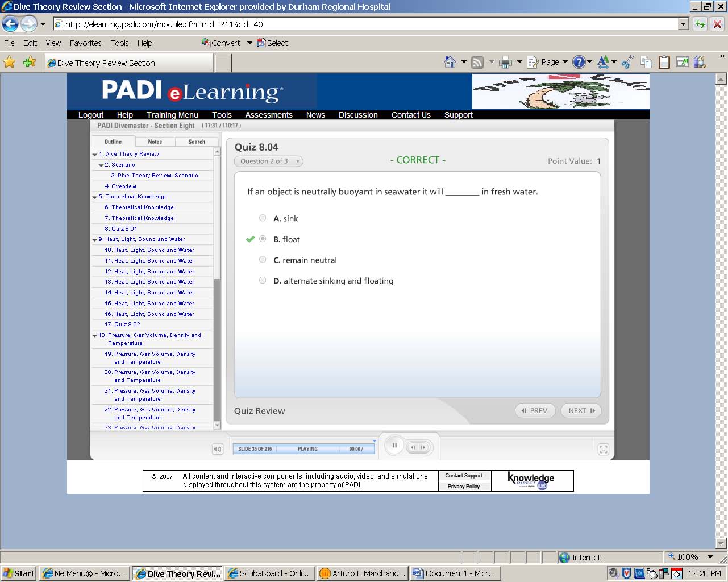Collapse the 5. Theoretical Knowledge section
The image size is (728, 582).
point(95,197)
